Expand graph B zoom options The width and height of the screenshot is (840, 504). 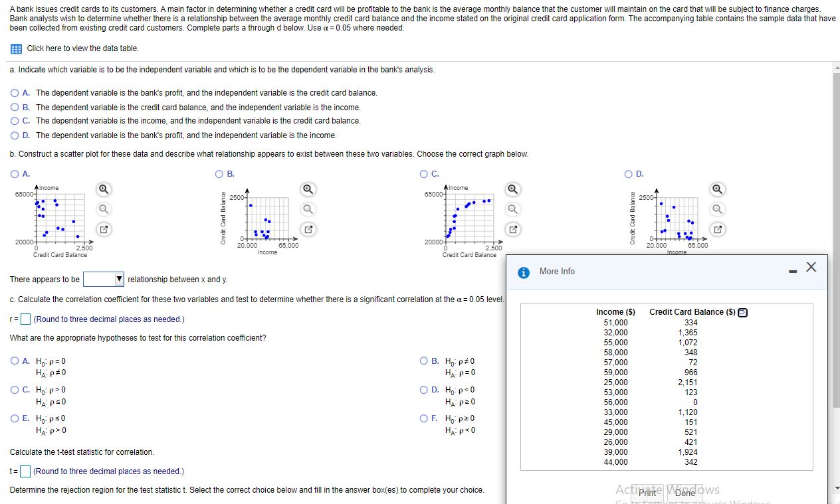tap(307, 189)
